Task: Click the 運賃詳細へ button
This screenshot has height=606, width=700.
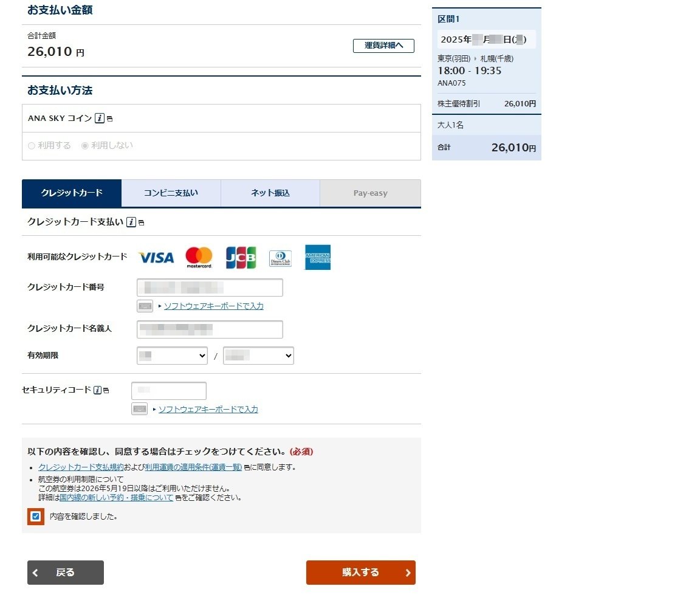Action: click(x=383, y=46)
